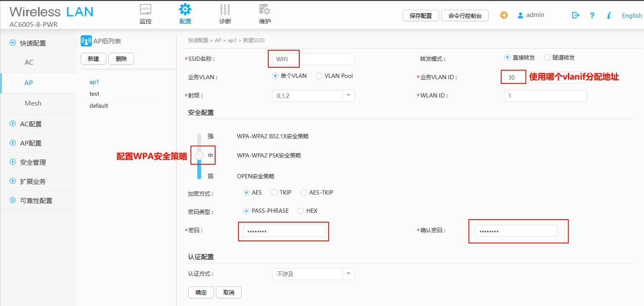Click the logout exit icon

coord(576,15)
